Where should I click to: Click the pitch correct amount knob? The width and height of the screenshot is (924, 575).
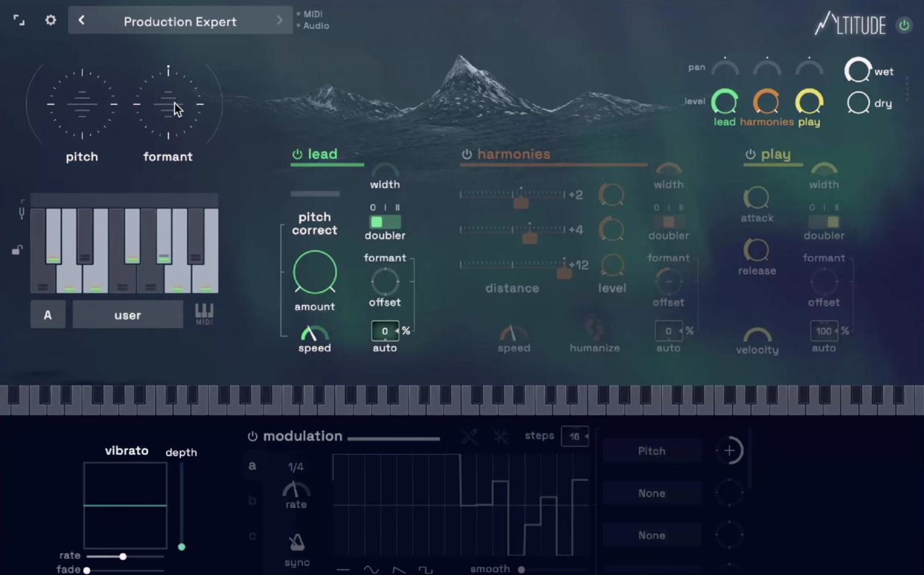click(315, 272)
